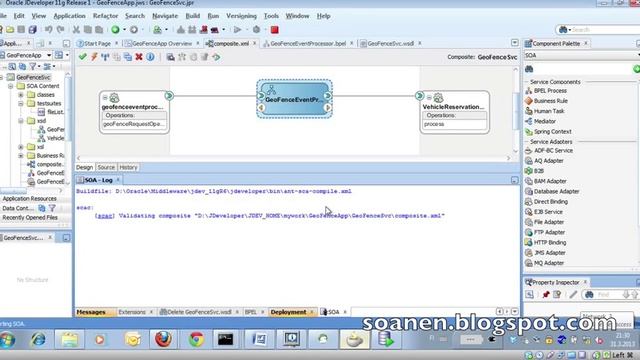Click the canvas vertical scrollbar
The height and width of the screenshot is (360, 640).
pos(516,110)
